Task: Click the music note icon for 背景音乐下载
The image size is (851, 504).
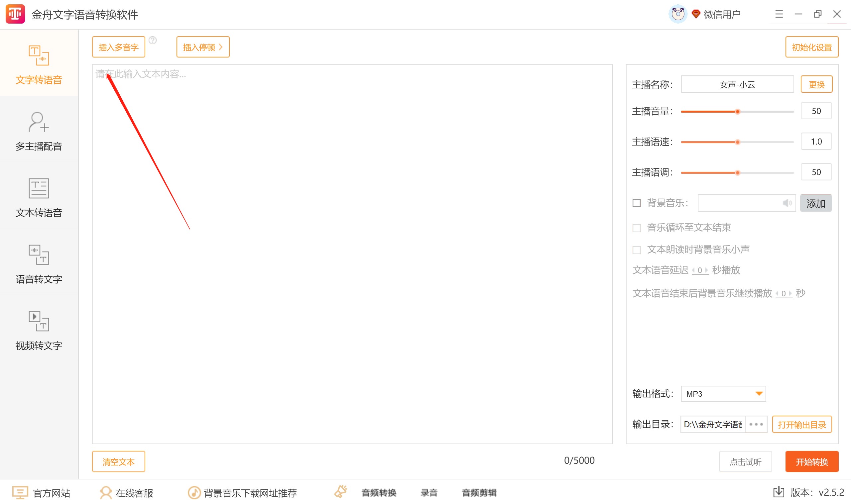Action: [194, 492]
